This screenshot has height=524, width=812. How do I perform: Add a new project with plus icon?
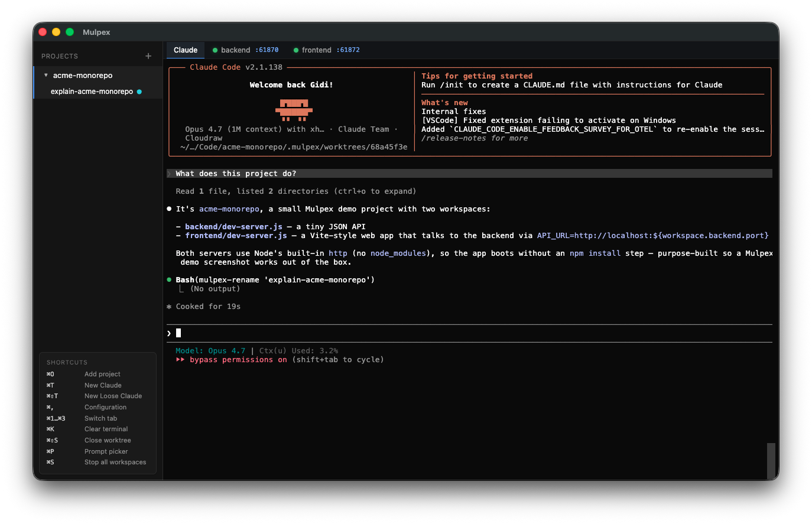pos(148,56)
